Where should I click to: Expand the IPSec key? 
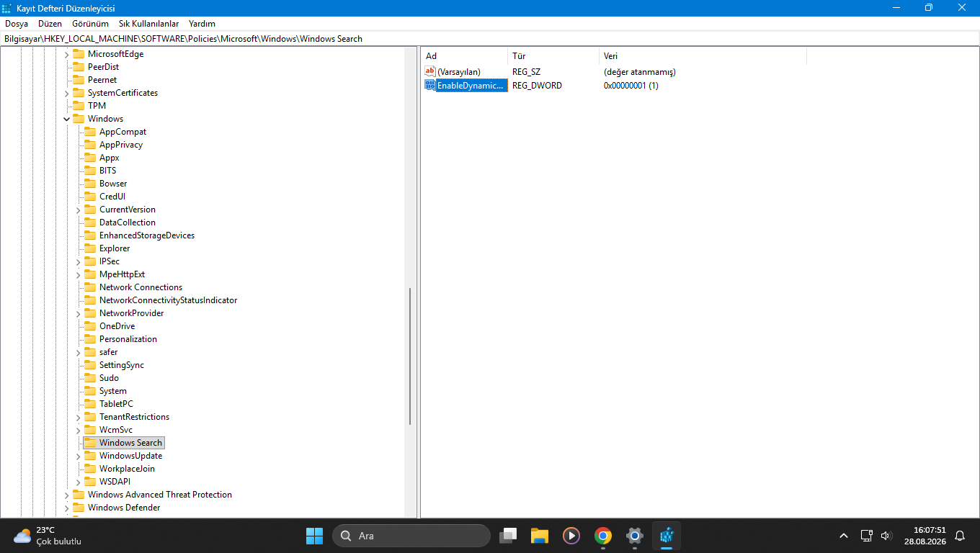[79, 261]
